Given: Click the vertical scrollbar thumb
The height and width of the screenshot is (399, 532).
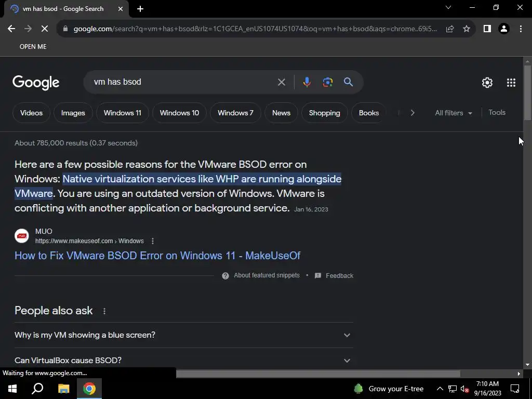Looking at the screenshot, I should click(x=527, y=92).
